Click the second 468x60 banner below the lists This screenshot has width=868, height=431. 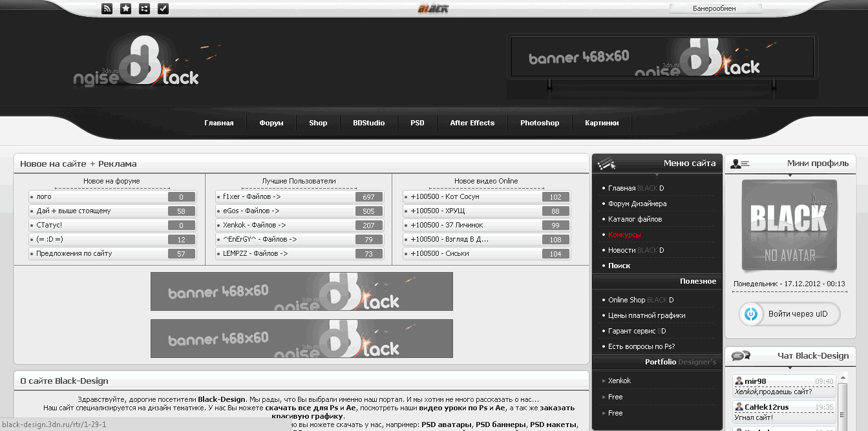pyautogui.click(x=302, y=339)
